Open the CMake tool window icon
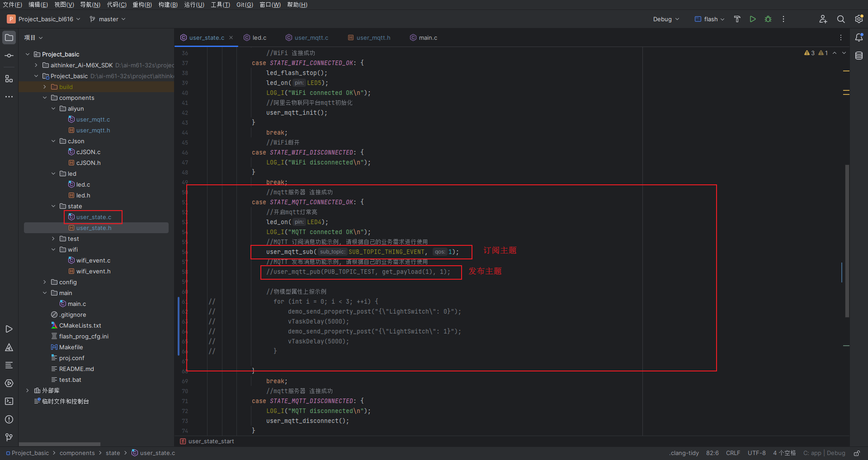 pos(9,347)
